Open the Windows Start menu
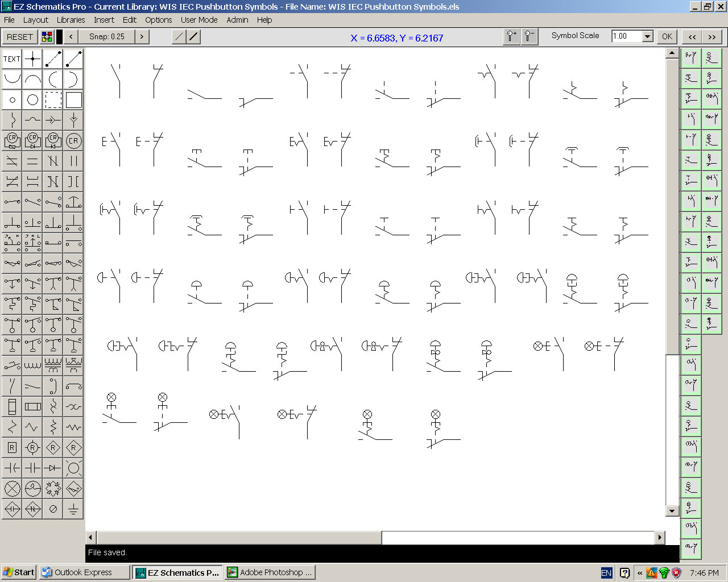This screenshot has height=582, width=728. coord(19,572)
